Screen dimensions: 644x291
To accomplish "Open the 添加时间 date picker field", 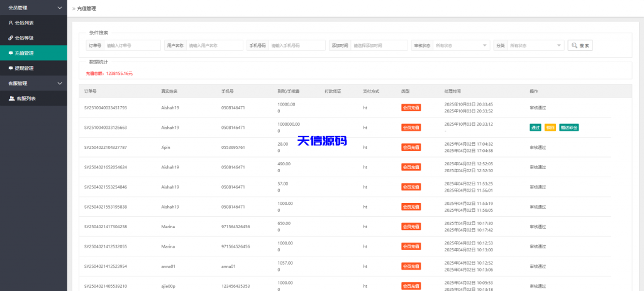I will pyautogui.click(x=379, y=45).
